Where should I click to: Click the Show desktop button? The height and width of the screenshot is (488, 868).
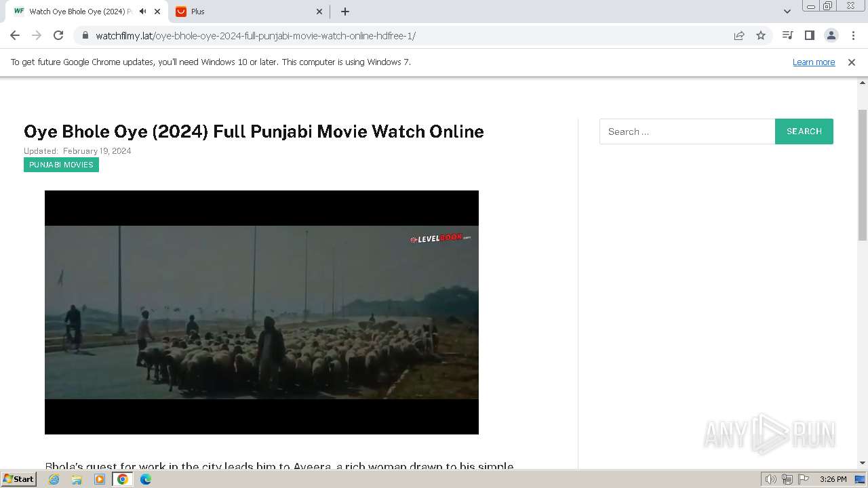coord(861,479)
